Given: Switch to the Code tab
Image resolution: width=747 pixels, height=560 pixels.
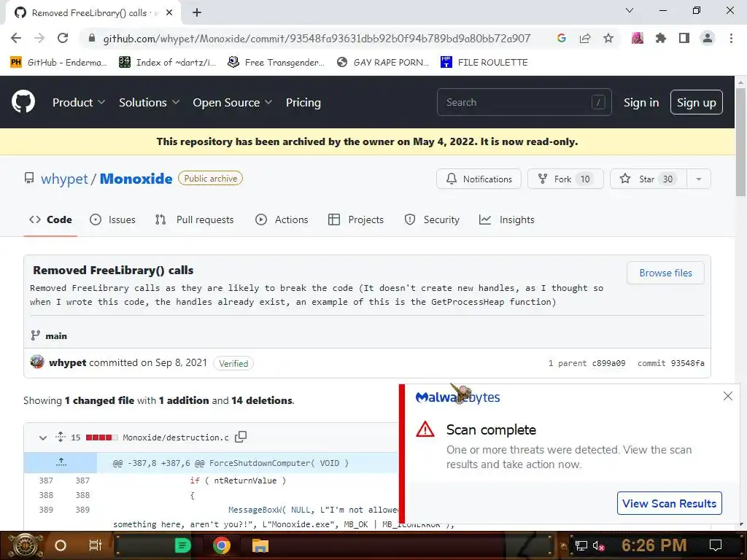Looking at the screenshot, I should coord(50,219).
